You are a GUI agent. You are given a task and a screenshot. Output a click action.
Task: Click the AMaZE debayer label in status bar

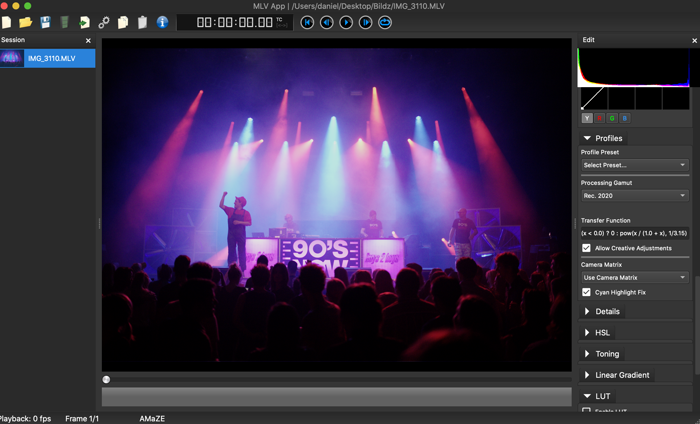(152, 419)
